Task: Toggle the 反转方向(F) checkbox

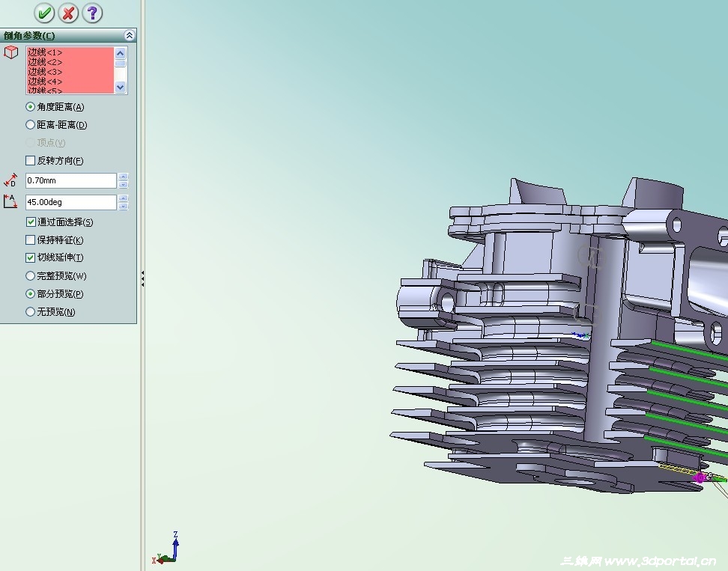Action: tap(30, 160)
